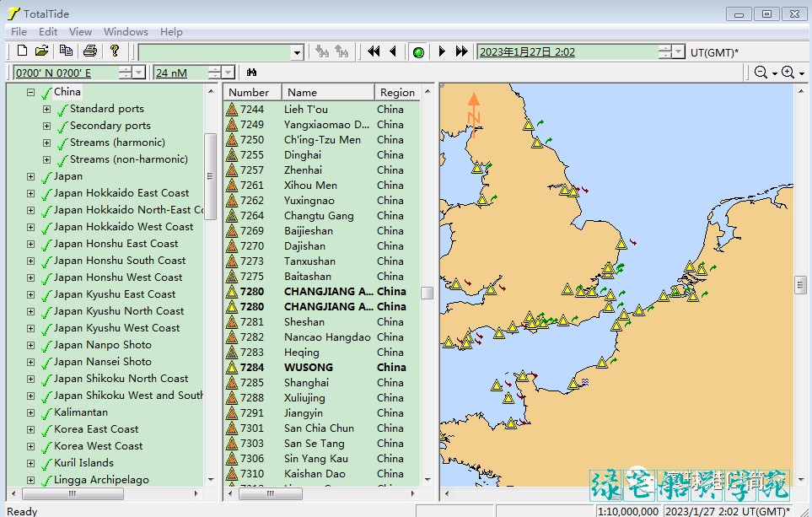The height and width of the screenshot is (517, 812).
Task: Click the tree panel horizontal scrollbar thumb
Action: tap(72, 493)
